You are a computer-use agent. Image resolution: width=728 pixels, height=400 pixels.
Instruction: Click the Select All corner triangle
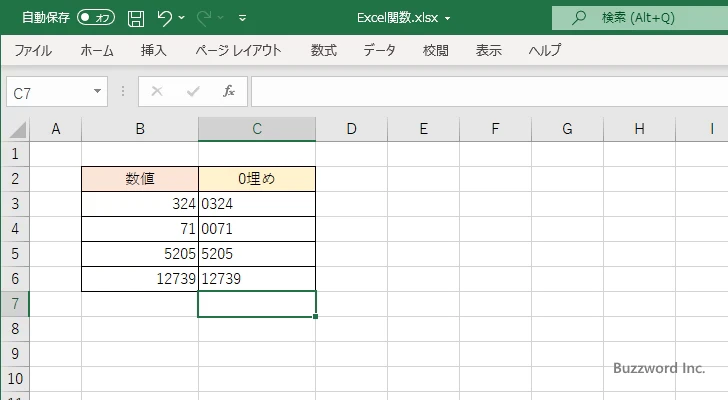[18, 129]
